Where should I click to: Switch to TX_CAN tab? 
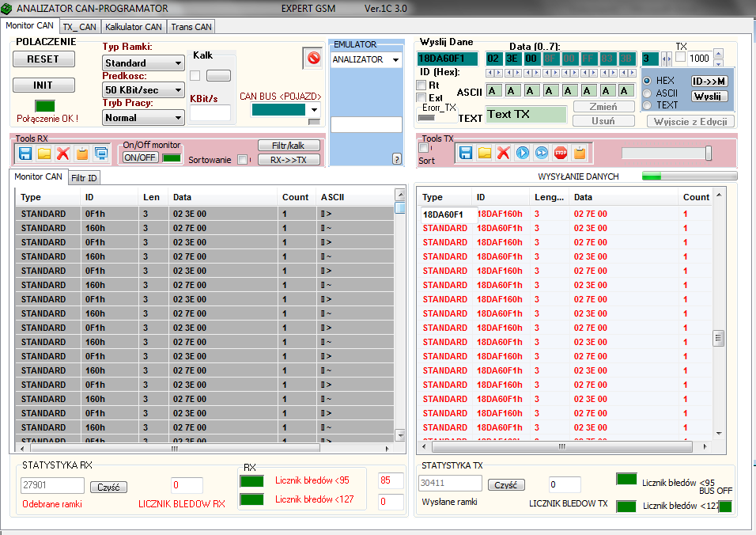pos(80,27)
